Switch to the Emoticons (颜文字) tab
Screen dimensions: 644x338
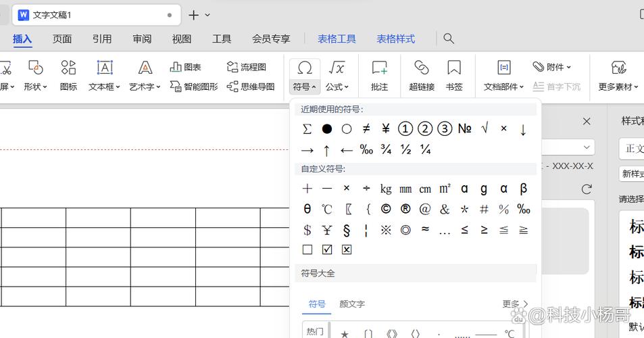click(352, 304)
